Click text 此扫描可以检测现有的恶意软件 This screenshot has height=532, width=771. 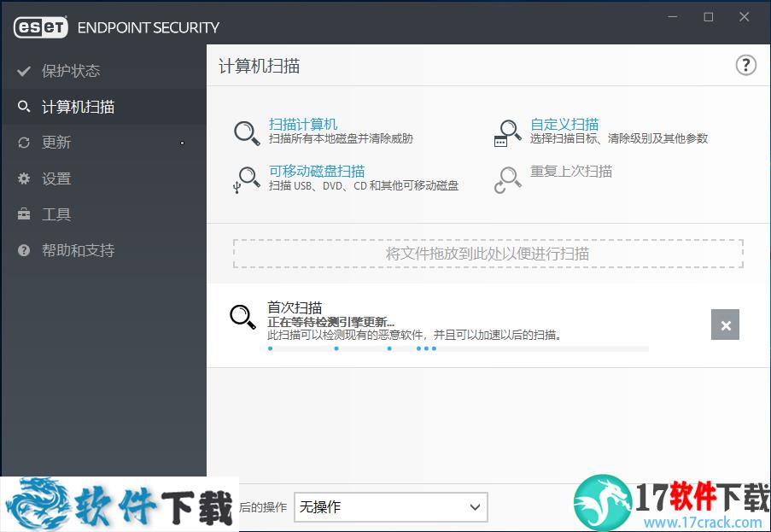pos(345,336)
